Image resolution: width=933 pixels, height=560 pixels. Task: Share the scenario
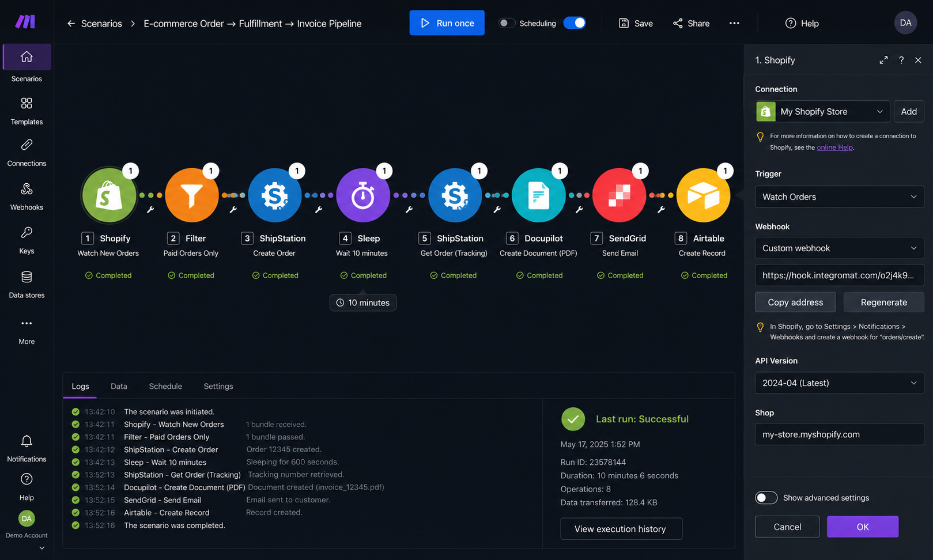691,23
